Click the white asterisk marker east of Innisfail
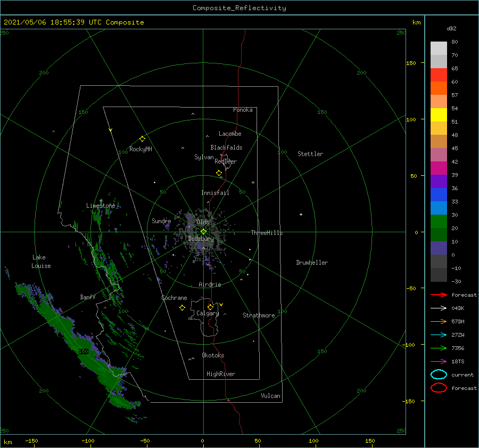The image size is (479, 448). (x=253, y=183)
